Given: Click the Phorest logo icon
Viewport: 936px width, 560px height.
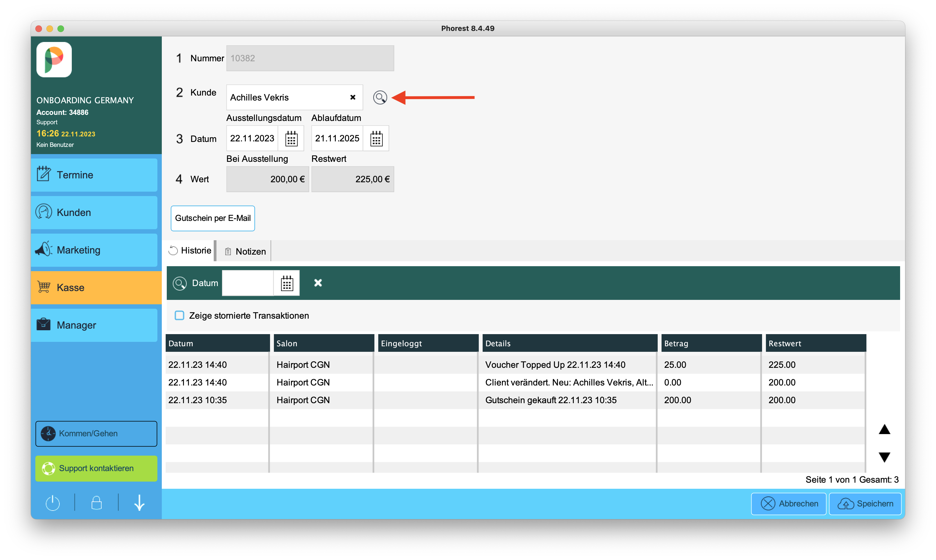Looking at the screenshot, I should point(54,60).
